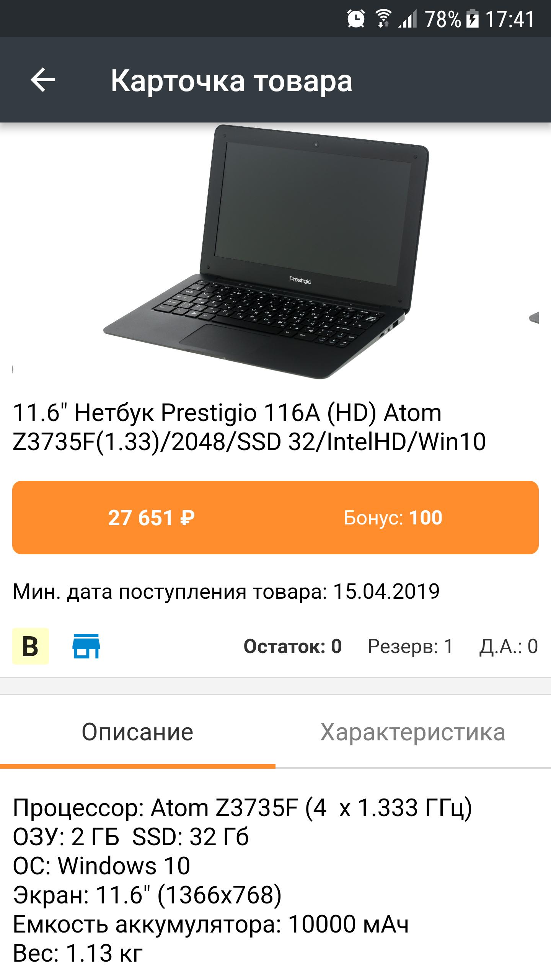Tap the back arrow icon

tap(43, 80)
